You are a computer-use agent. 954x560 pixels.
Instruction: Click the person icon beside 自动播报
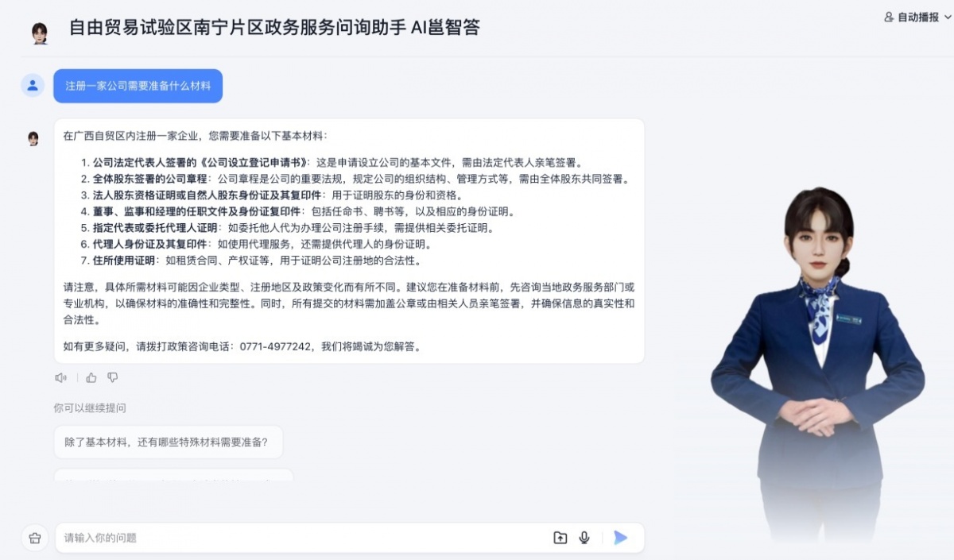pos(889,17)
